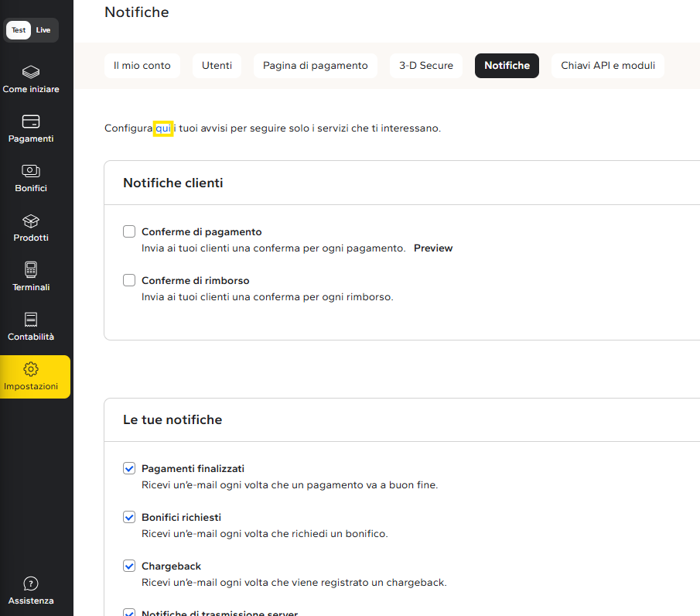Viewport: 700px width, 616px height.
Task: Click the Preview link for payment confirmation
Action: click(433, 248)
